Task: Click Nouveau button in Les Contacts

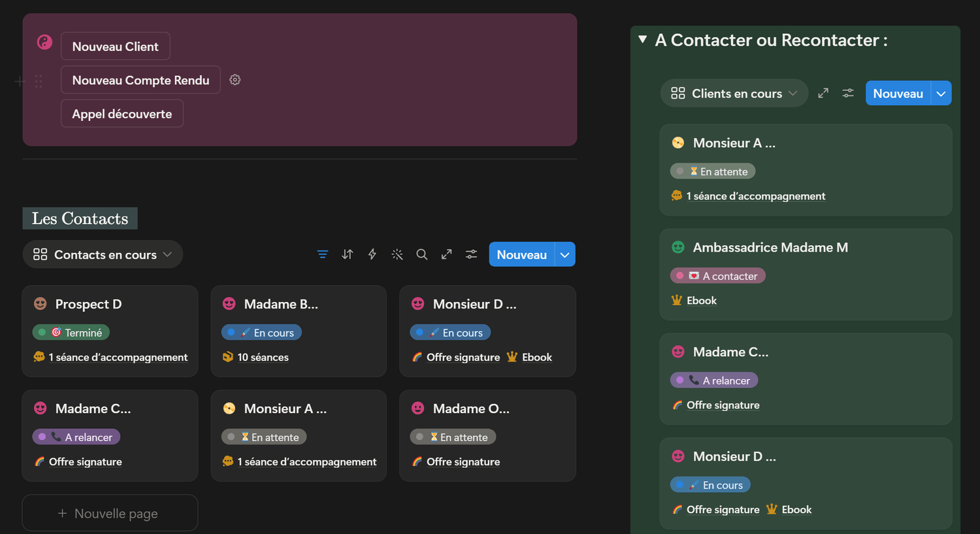Action: 521,254
